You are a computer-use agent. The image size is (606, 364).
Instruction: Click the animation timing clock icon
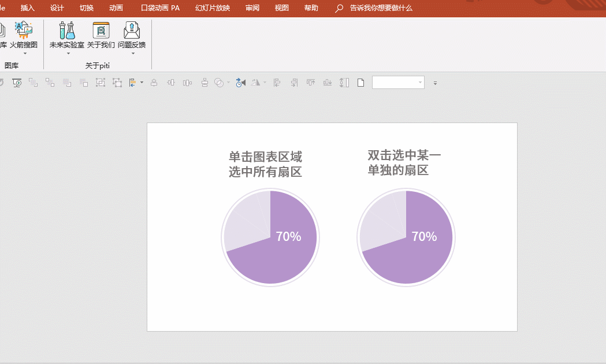[x=240, y=83]
